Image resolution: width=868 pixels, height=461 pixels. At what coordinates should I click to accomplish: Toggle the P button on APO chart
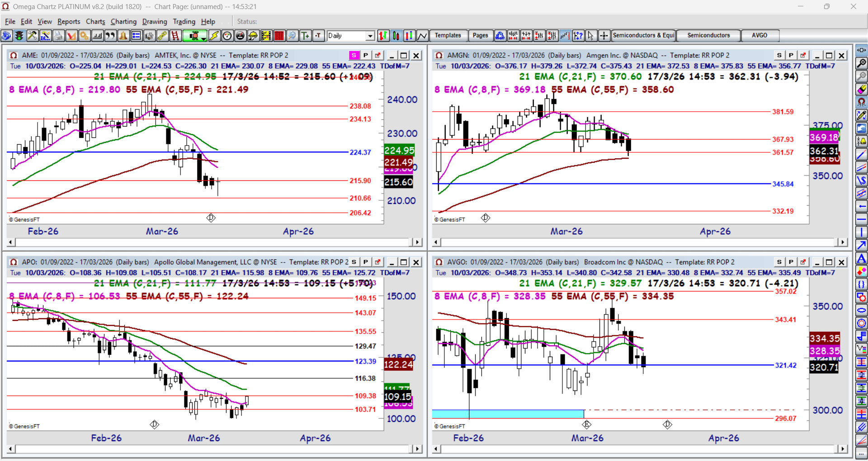(366, 262)
